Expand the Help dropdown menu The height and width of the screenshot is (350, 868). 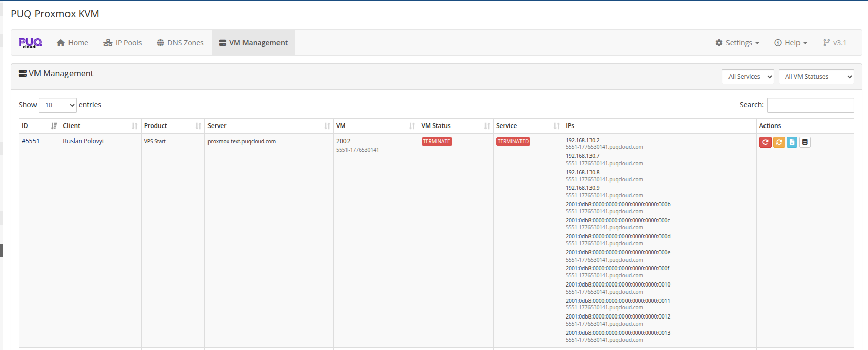point(790,43)
